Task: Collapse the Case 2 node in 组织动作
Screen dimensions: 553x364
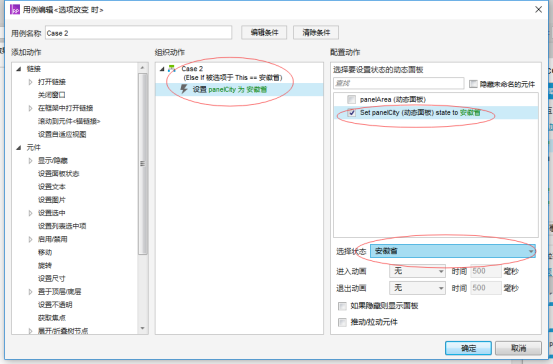Action: pos(162,69)
